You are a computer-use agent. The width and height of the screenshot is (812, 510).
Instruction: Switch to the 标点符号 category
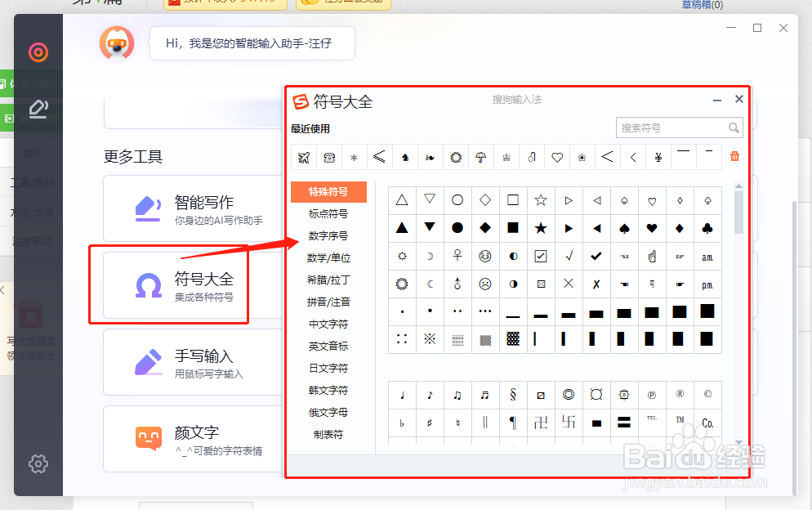(328, 214)
